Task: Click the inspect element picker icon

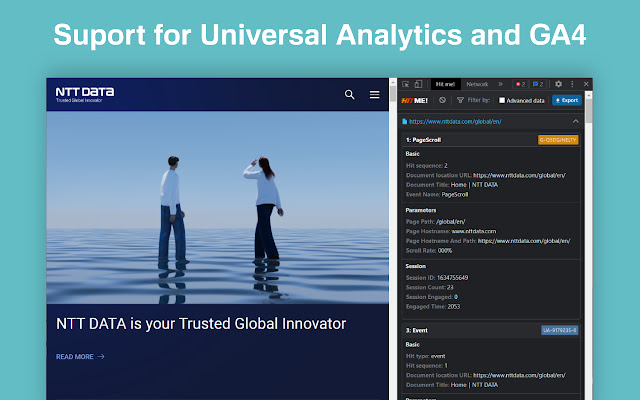Action: point(405,85)
